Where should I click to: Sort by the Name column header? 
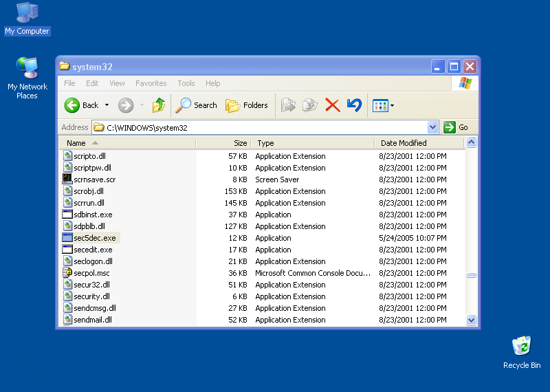point(127,143)
